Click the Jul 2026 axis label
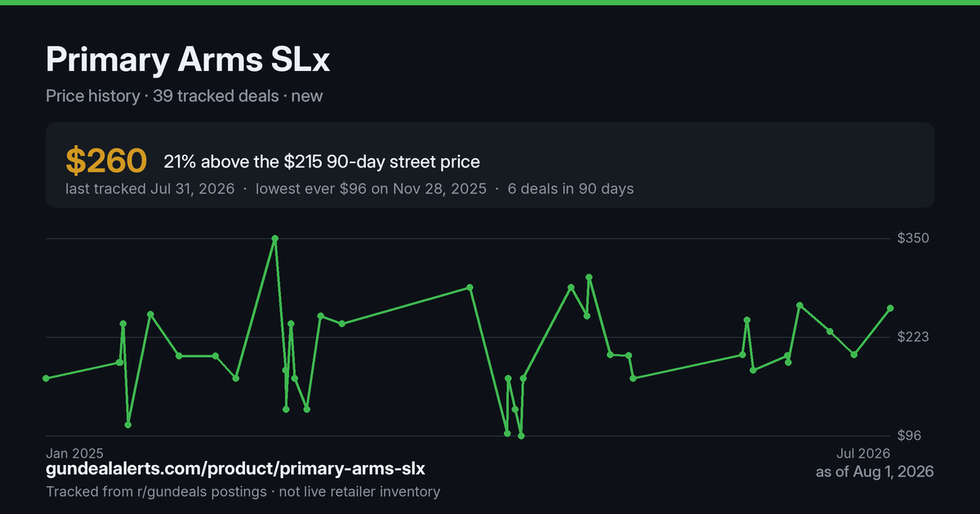Viewport: 980px width, 514px height. (x=862, y=453)
